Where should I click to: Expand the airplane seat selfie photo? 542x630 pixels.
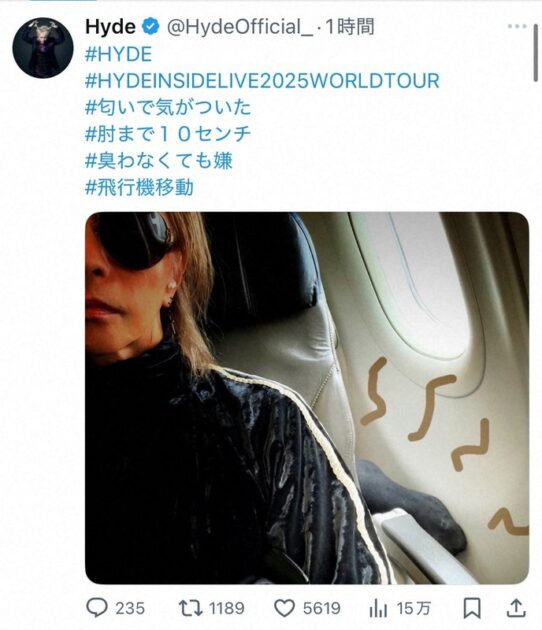pyautogui.click(x=307, y=398)
